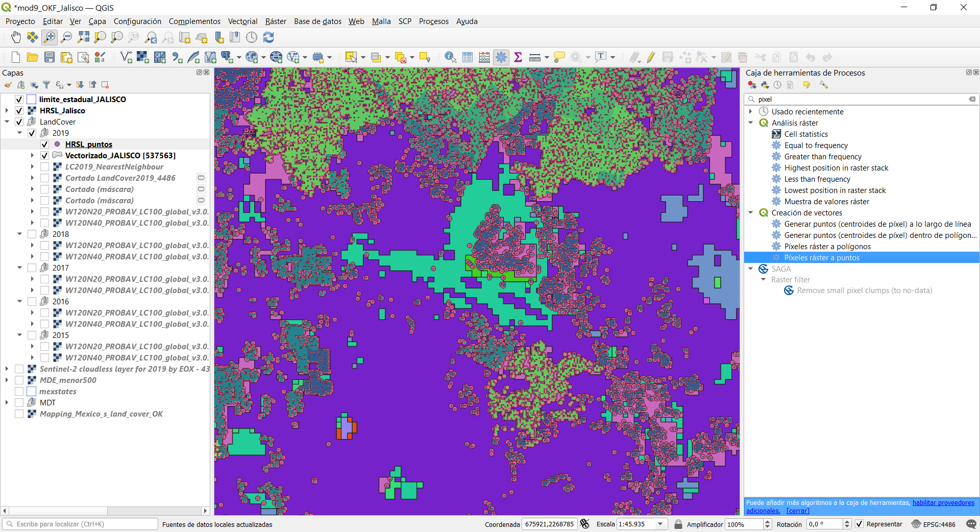Open layer styling panel brush icon
980x532 pixels.
8,85
